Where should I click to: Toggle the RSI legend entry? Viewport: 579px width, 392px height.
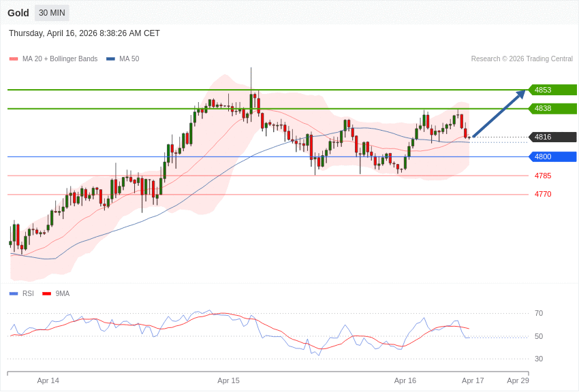coord(27,294)
